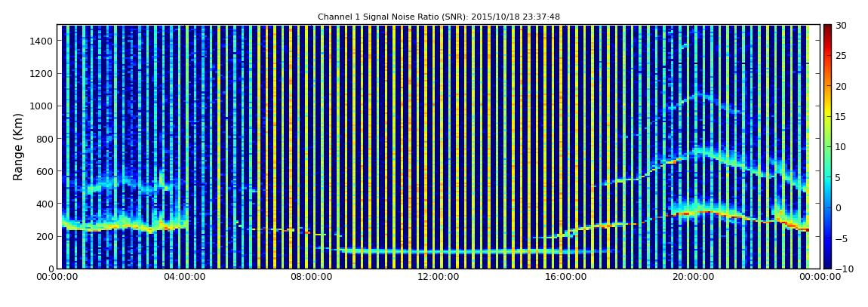Click the colorbar label 20
This screenshot has width=868, height=307.
pos(842,86)
